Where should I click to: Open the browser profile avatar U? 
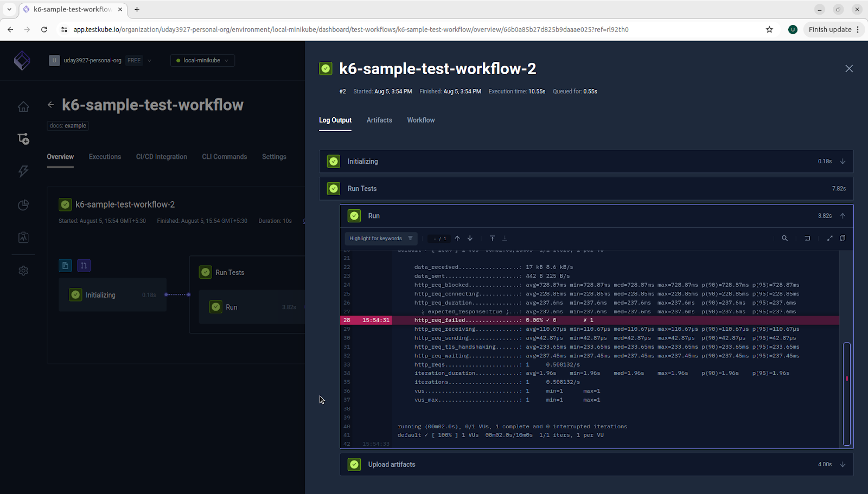pyautogui.click(x=793, y=29)
